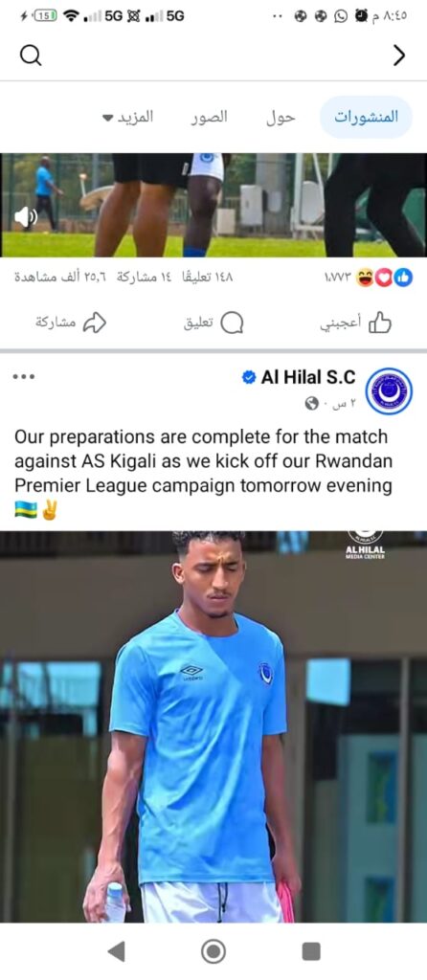Open three-dot options menu of post
The width and height of the screenshot is (427, 980).
click(x=24, y=377)
